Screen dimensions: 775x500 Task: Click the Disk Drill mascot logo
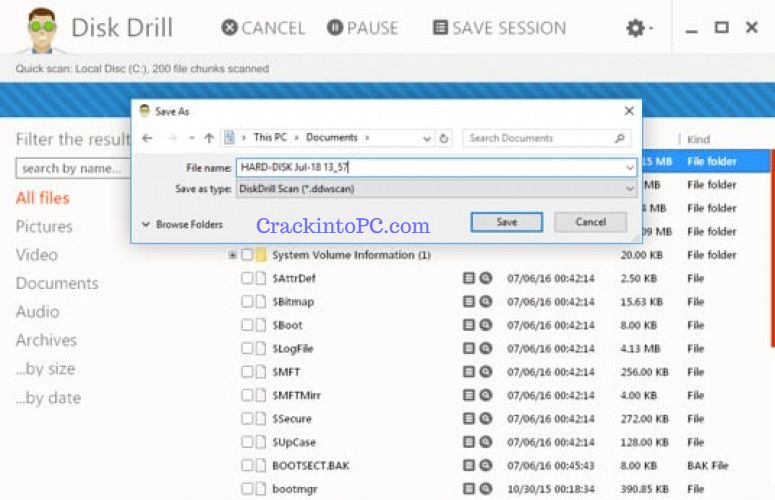tap(42, 31)
